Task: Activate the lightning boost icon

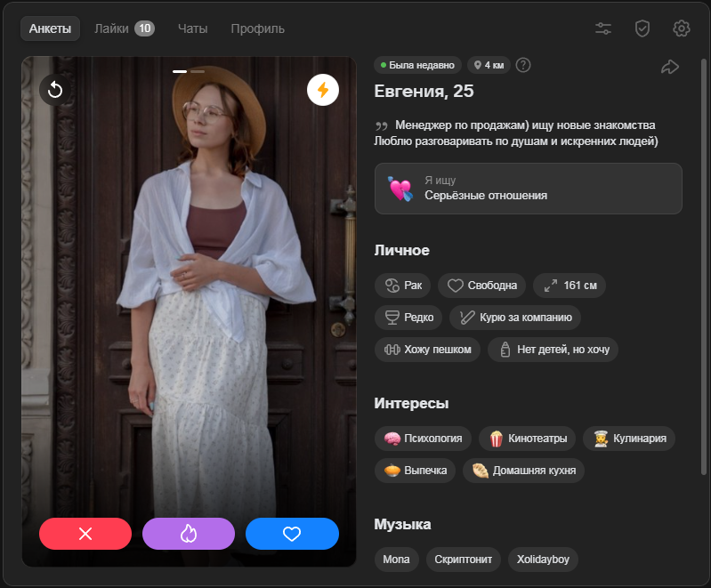Action: click(323, 90)
